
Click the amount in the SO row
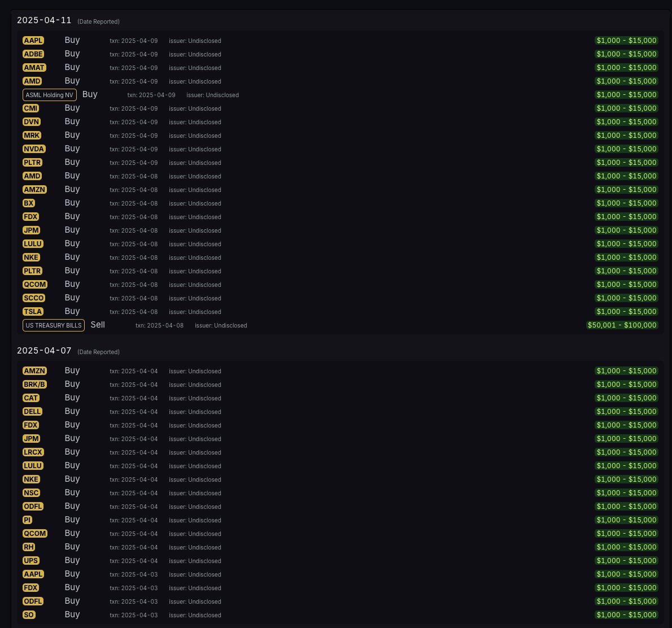(626, 615)
